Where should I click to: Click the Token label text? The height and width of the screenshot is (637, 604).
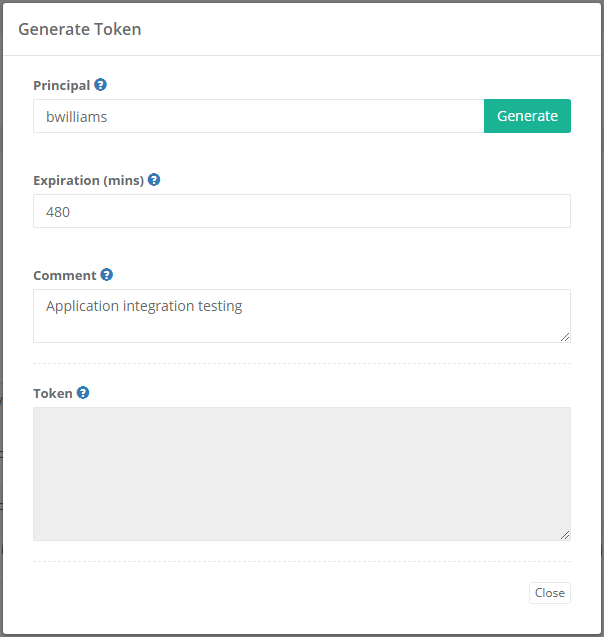point(52,393)
